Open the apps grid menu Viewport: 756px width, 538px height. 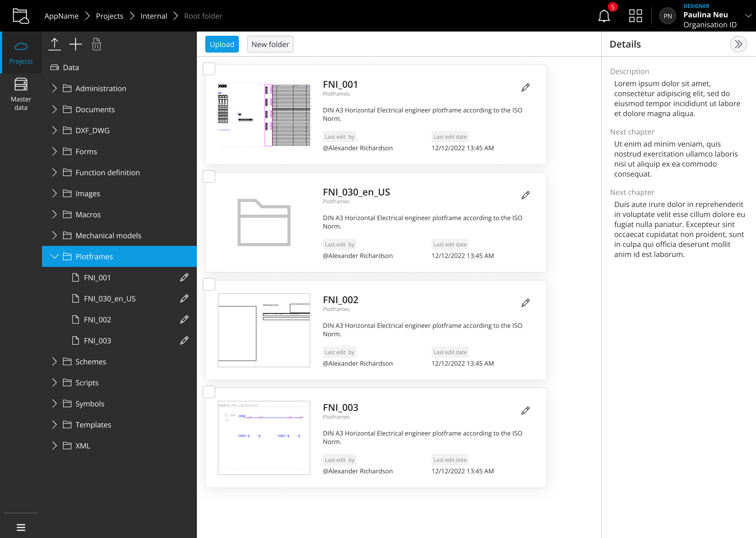pyautogui.click(x=635, y=15)
